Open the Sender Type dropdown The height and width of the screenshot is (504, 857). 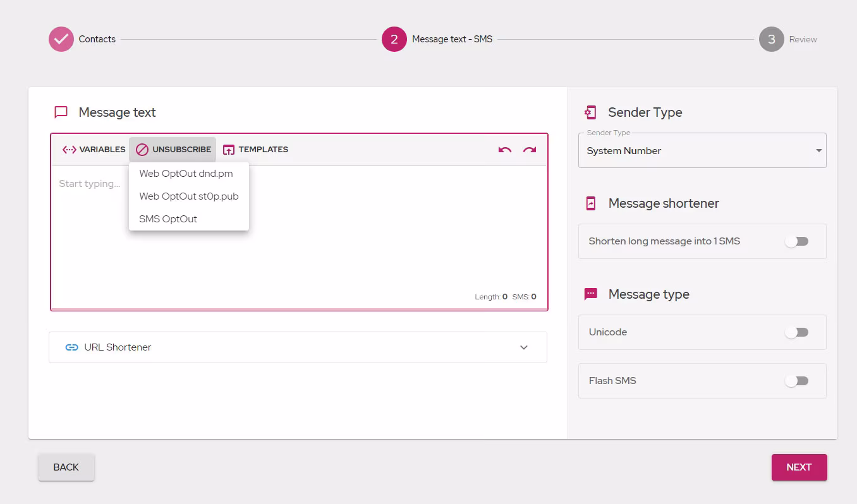pos(702,150)
